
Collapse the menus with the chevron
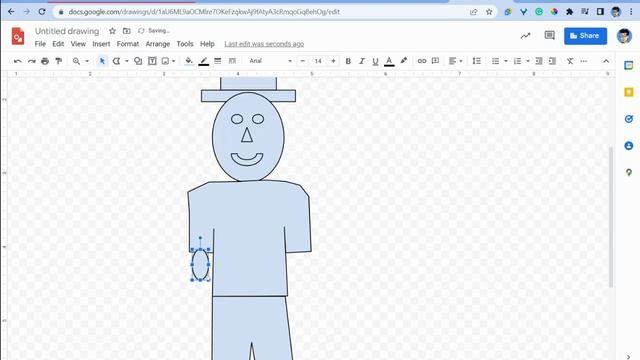(606, 61)
